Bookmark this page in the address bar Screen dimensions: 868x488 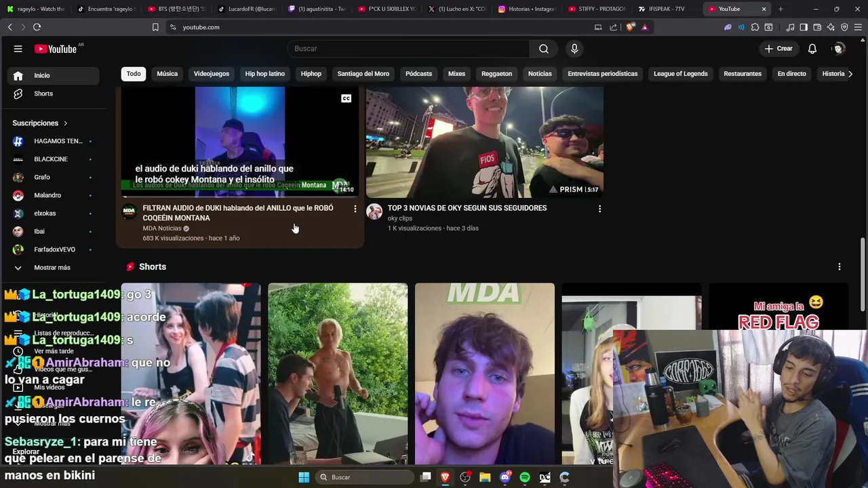pos(155,27)
